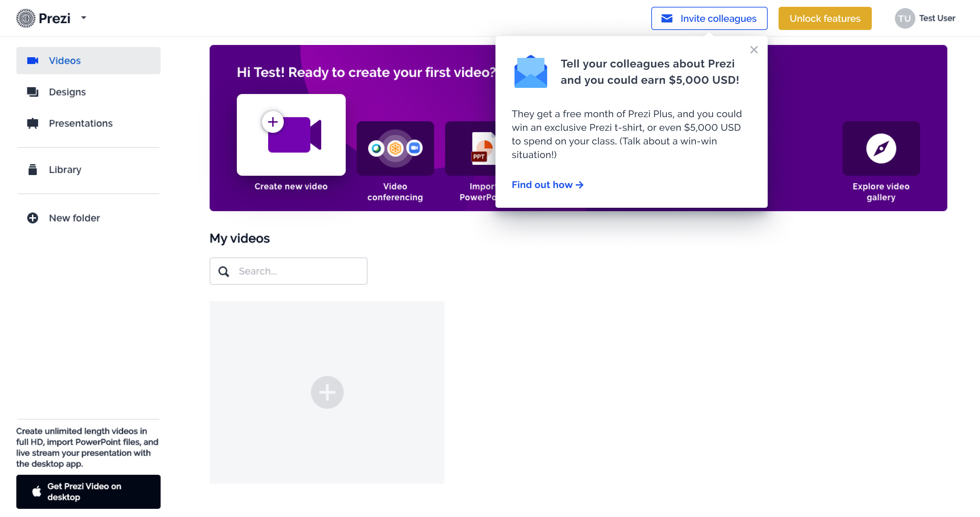
Task: Click the Unlock features button
Action: [824, 18]
